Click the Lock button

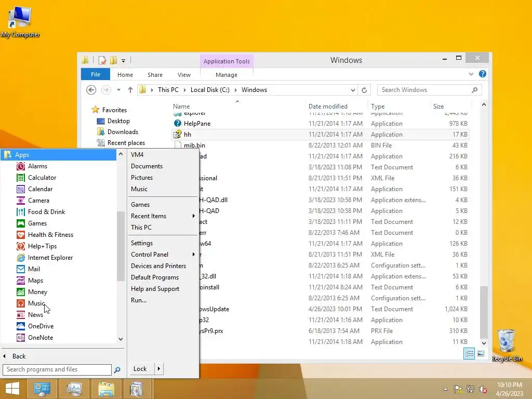pyautogui.click(x=141, y=369)
